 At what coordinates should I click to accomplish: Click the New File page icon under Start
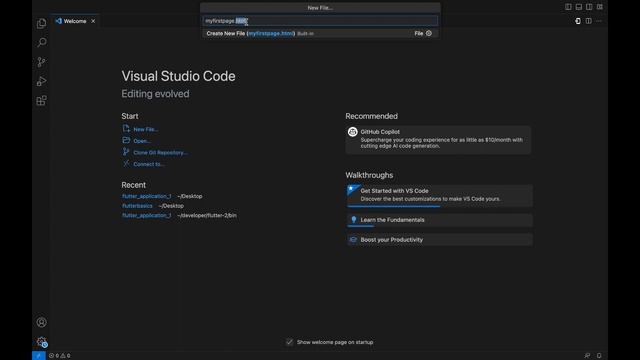point(126,129)
